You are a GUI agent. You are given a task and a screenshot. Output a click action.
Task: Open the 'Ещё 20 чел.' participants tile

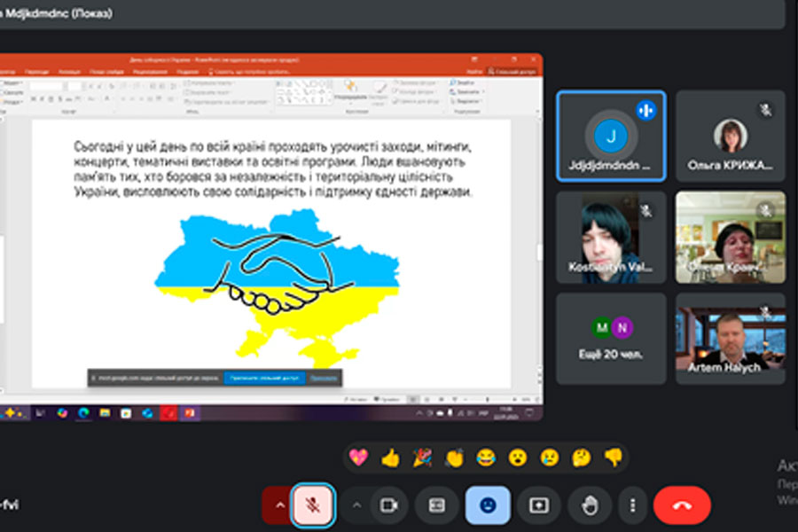click(x=611, y=339)
